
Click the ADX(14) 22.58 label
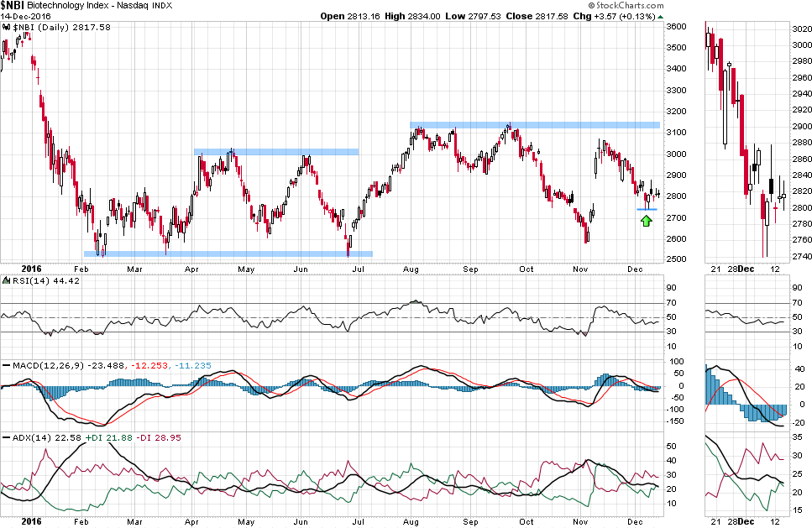[x=47, y=437]
